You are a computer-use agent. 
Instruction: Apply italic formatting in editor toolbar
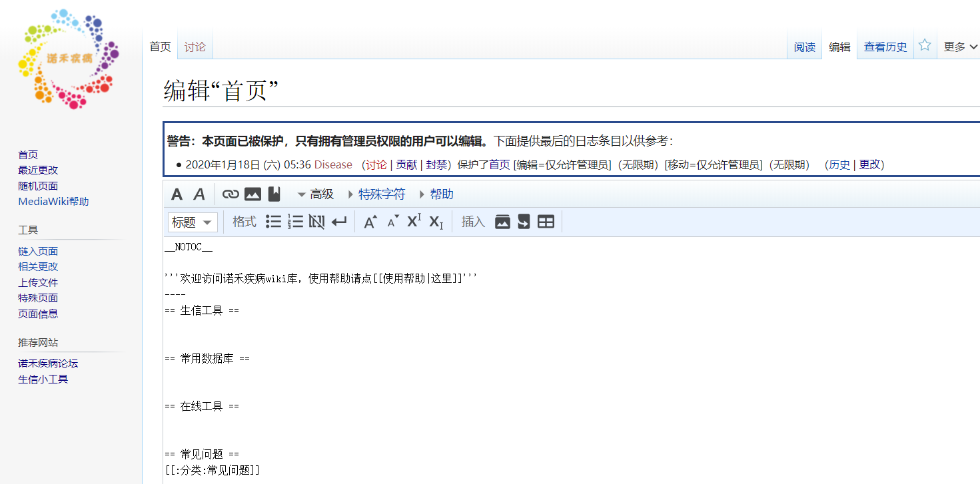click(199, 194)
